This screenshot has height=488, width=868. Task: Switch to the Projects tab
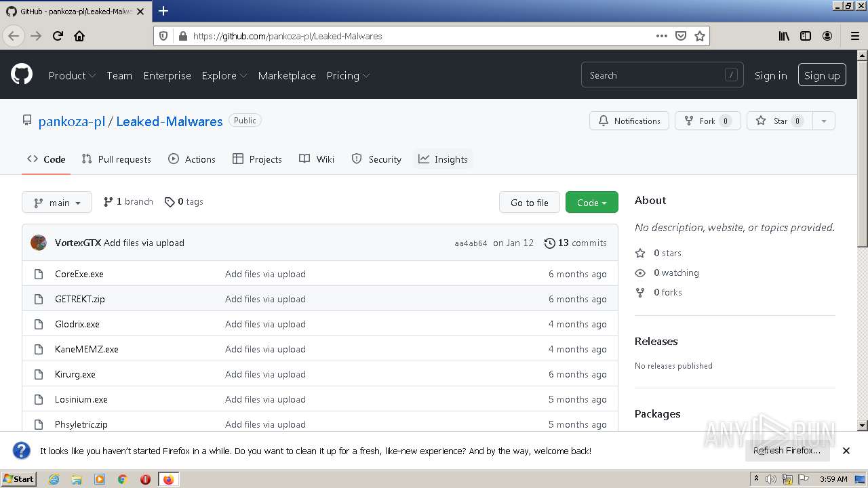tap(257, 159)
